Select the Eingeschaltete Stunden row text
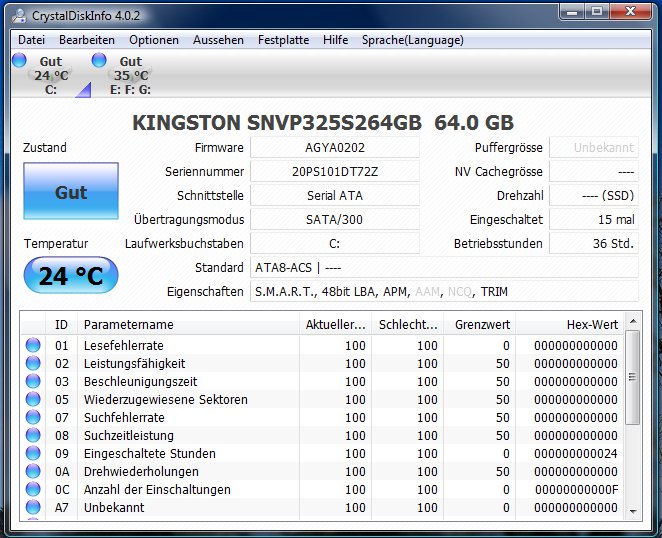This screenshot has height=538, width=662. (150, 454)
